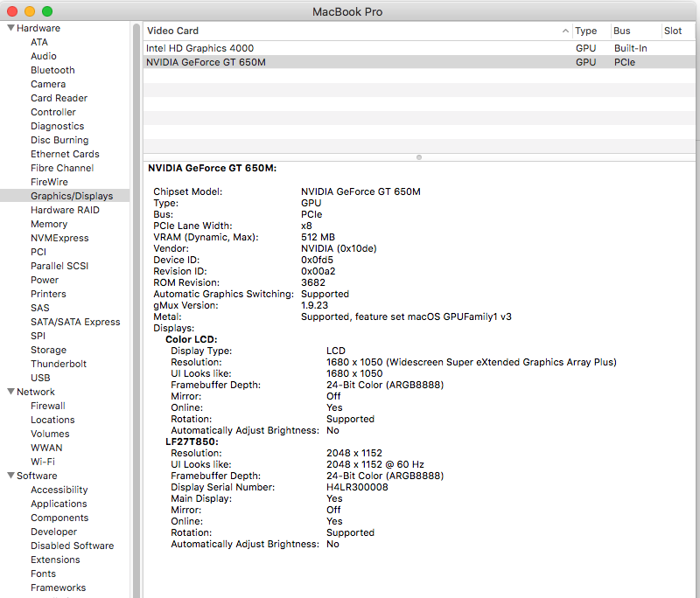Open Firewall under Network
This screenshot has width=700, height=598.
[48, 406]
